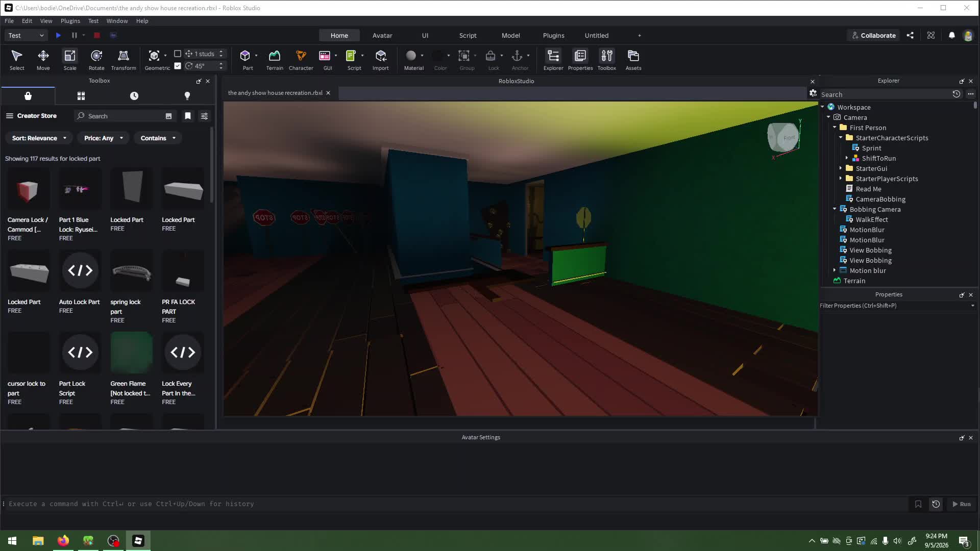Switch to the Avatar ribbon tab
This screenshot has width=980, height=551.
click(x=382, y=35)
